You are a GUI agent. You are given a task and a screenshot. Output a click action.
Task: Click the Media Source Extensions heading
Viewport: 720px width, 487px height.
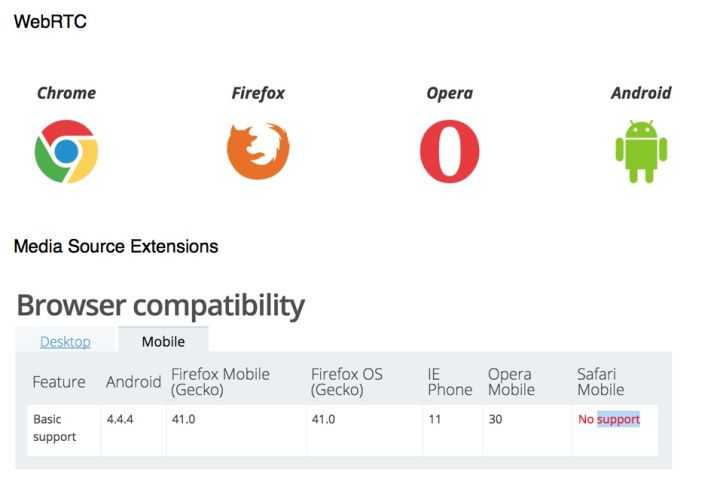point(116,246)
